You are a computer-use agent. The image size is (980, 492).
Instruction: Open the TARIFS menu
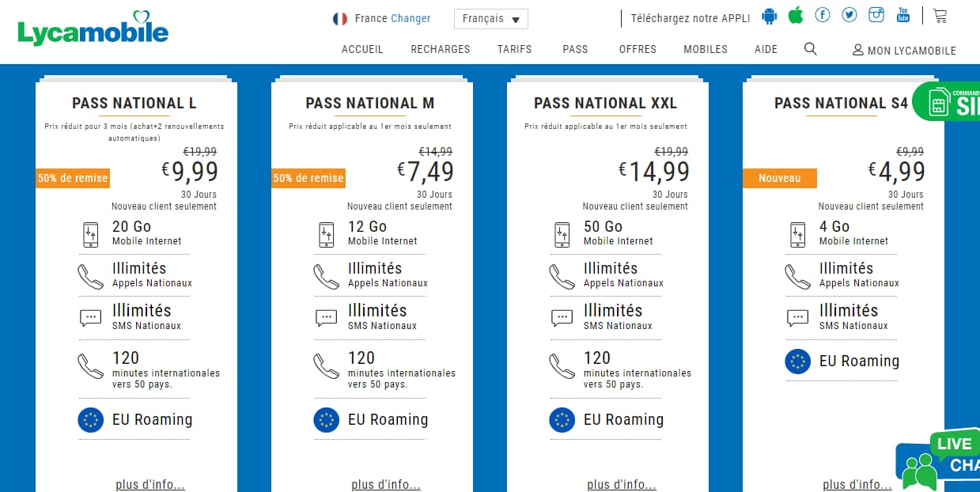pyautogui.click(x=514, y=49)
